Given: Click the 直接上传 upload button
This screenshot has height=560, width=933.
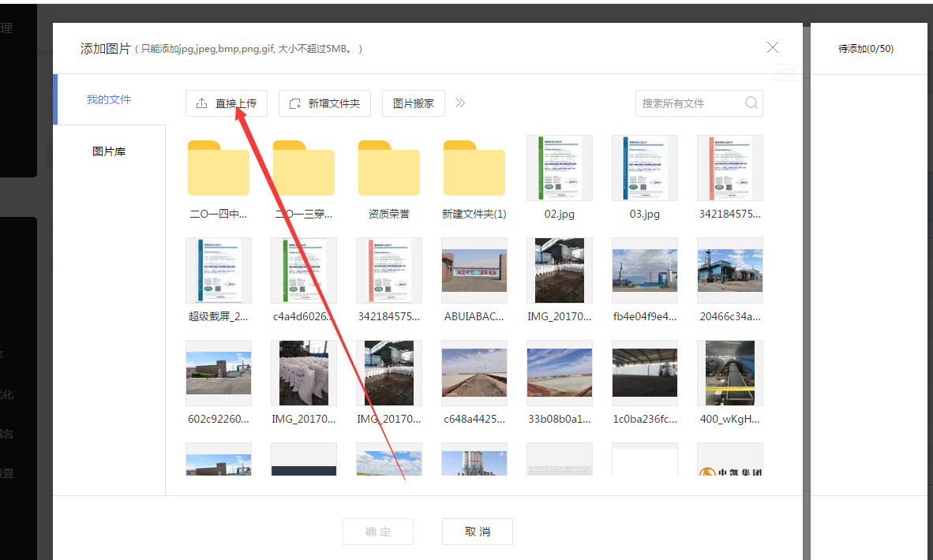Looking at the screenshot, I should click(x=227, y=103).
